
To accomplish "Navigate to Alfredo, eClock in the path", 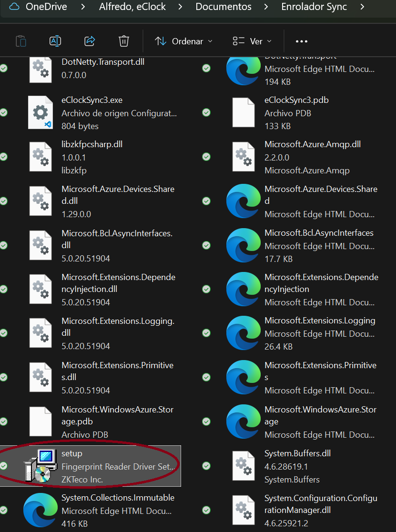I will pos(132,7).
